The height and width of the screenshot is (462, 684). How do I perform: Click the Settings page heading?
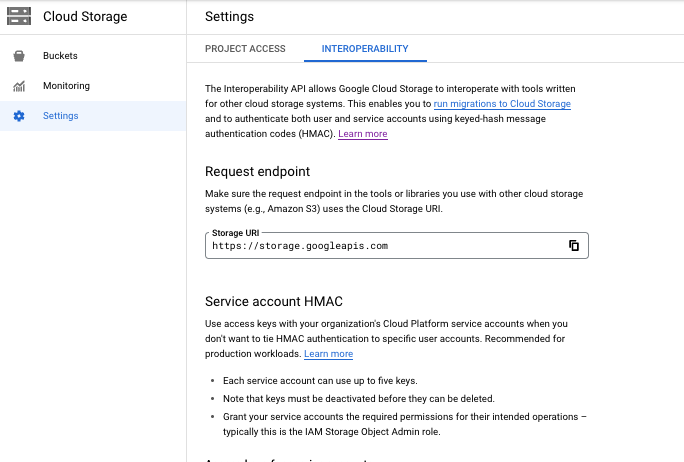click(x=229, y=17)
